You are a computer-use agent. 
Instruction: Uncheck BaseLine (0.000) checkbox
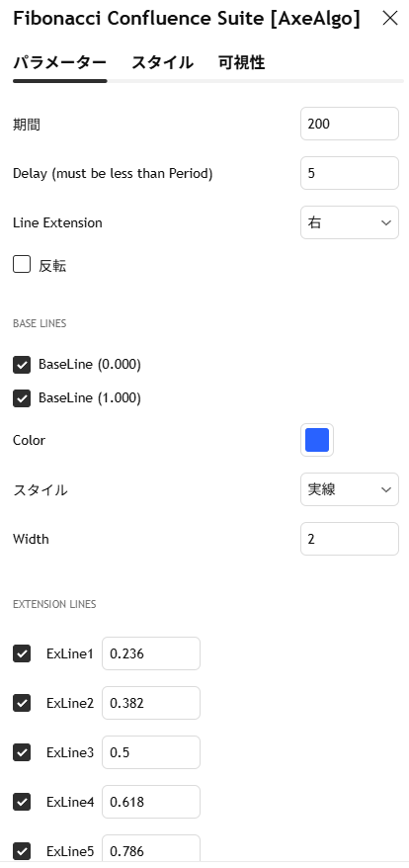(22, 366)
